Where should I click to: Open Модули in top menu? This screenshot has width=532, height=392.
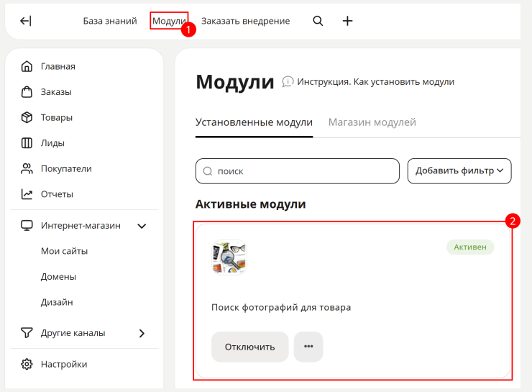coord(169,21)
